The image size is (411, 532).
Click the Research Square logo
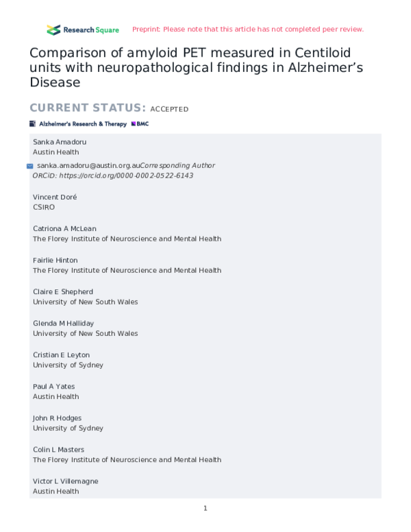(82, 29)
